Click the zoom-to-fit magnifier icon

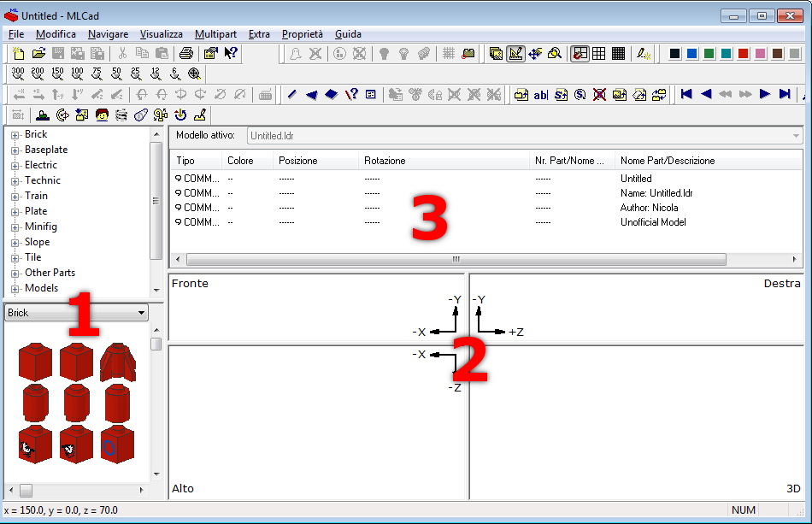point(194,74)
